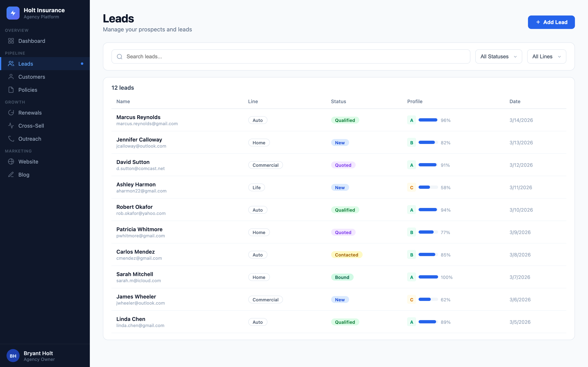Switch to the Customers section
Image resolution: width=588 pixels, height=367 pixels.
pos(32,77)
